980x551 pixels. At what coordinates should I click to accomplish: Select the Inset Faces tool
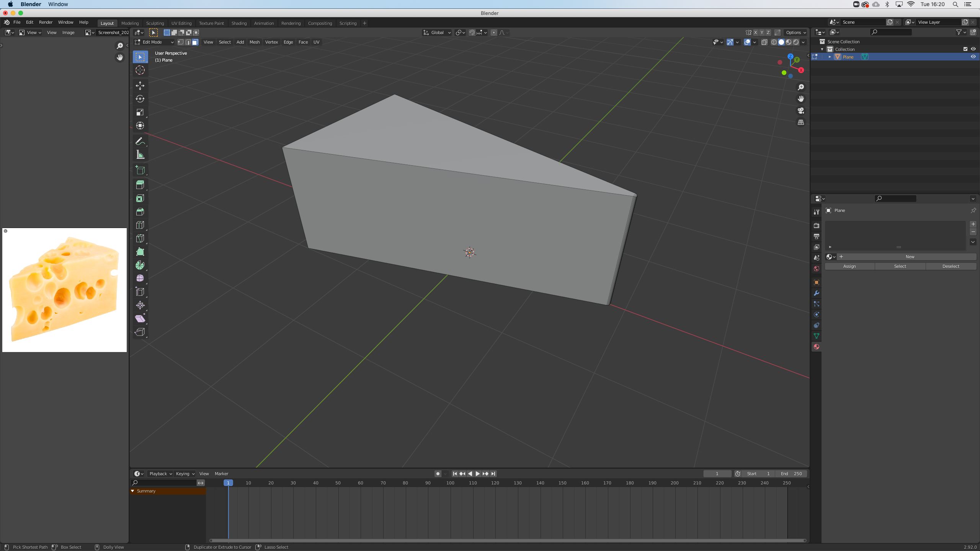140,199
